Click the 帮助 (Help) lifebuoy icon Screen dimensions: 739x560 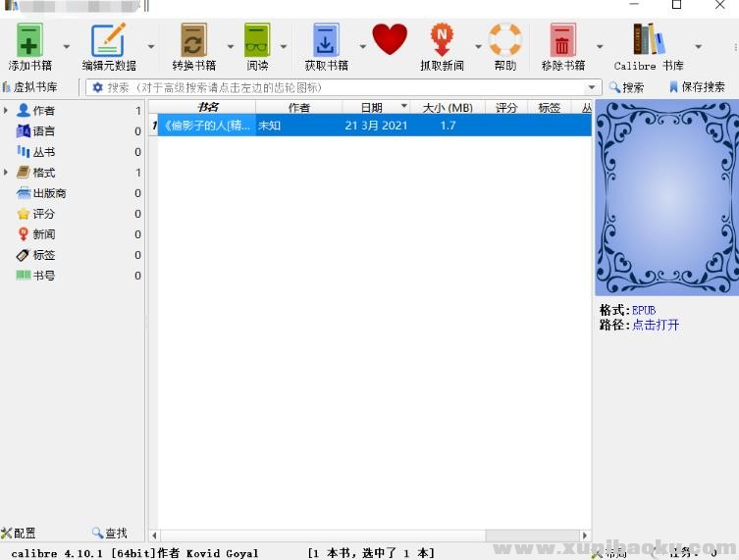click(505, 41)
